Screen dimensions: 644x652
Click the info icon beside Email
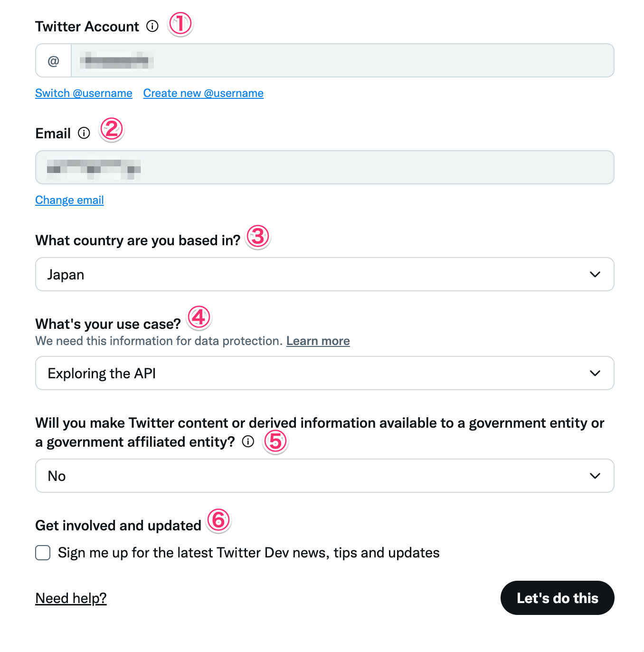tap(84, 133)
